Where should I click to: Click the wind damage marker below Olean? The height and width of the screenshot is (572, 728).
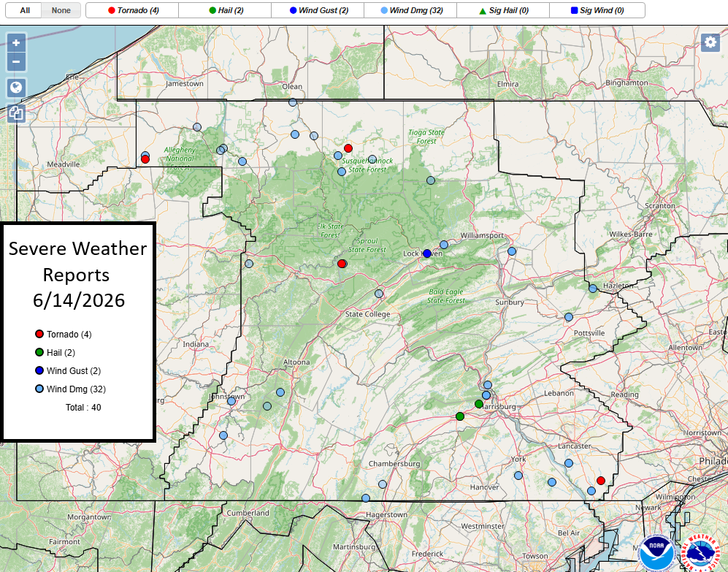(x=293, y=102)
